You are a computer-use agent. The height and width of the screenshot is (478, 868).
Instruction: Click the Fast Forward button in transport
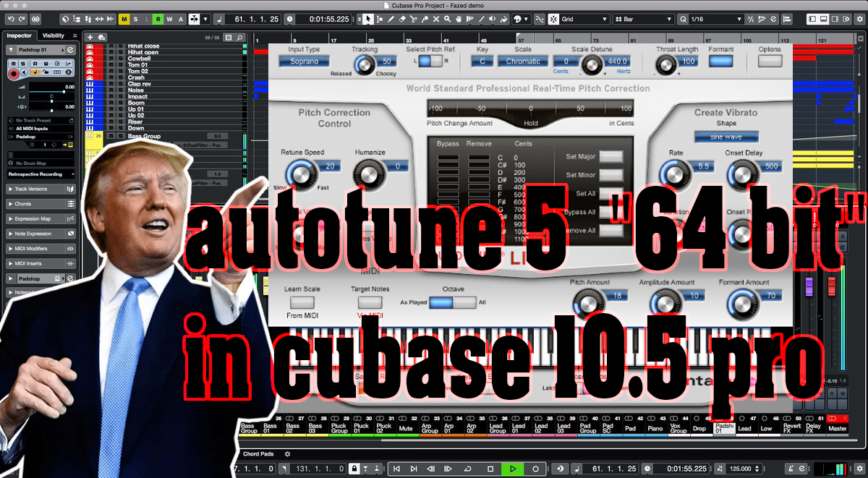446,469
